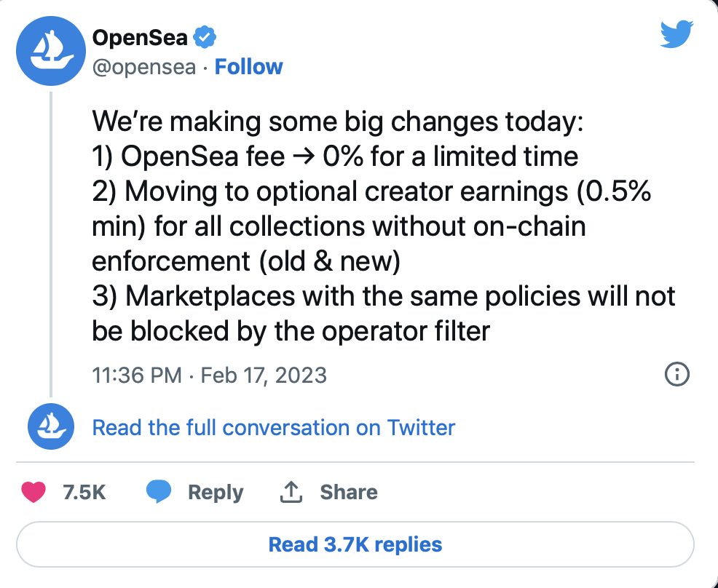Open the 11:36 PM tweet time

[137, 375]
